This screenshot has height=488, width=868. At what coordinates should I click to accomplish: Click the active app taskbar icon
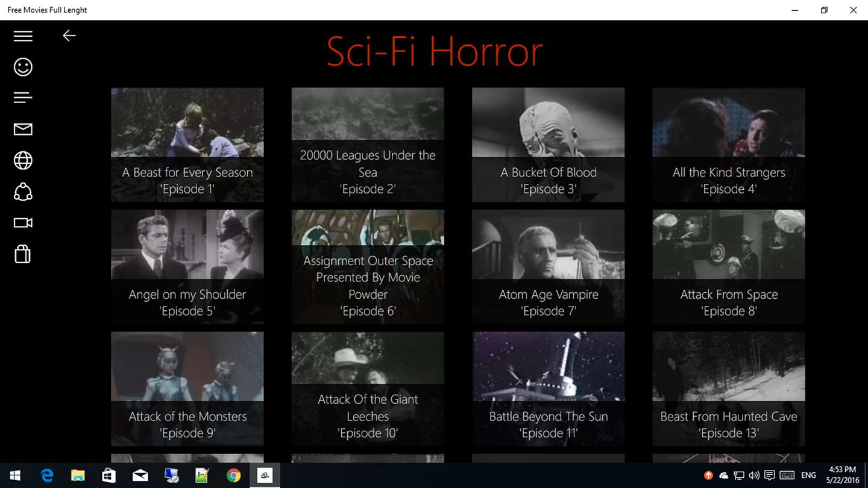(265, 475)
